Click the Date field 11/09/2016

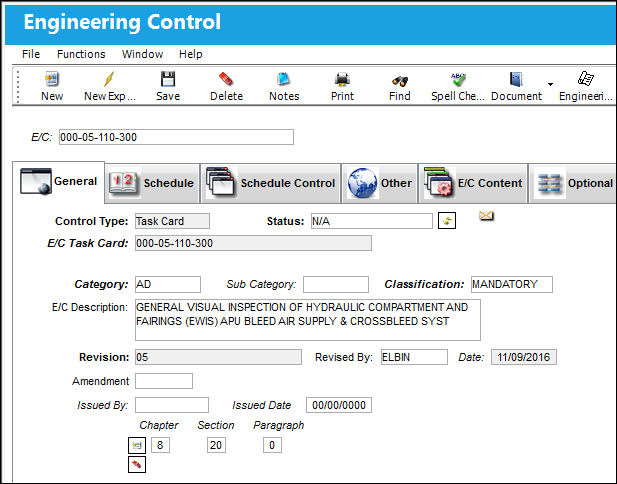pyautogui.click(x=524, y=357)
